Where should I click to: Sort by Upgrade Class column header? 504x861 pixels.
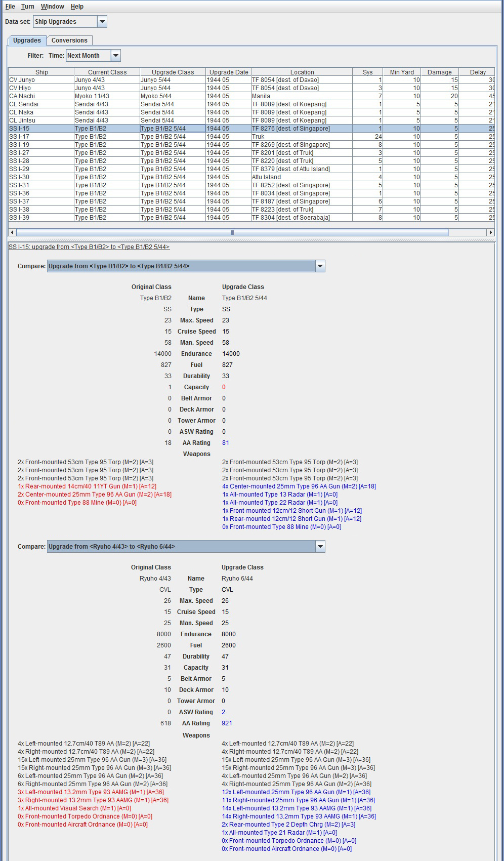pos(173,72)
